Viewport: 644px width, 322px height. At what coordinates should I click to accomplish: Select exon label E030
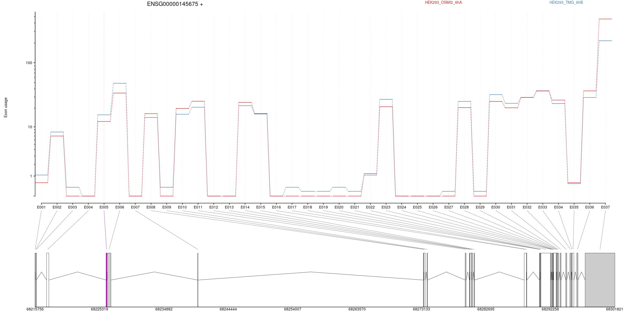[x=496, y=207]
